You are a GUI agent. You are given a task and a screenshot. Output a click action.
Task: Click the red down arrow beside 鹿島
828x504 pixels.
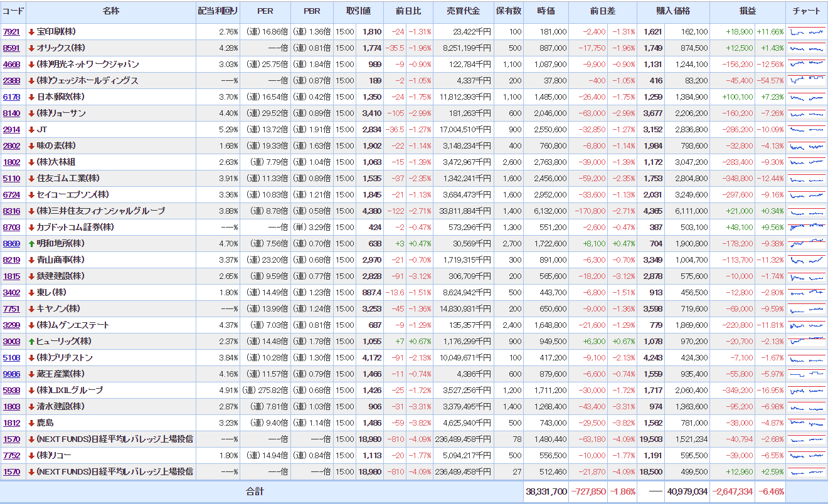click(x=31, y=423)
